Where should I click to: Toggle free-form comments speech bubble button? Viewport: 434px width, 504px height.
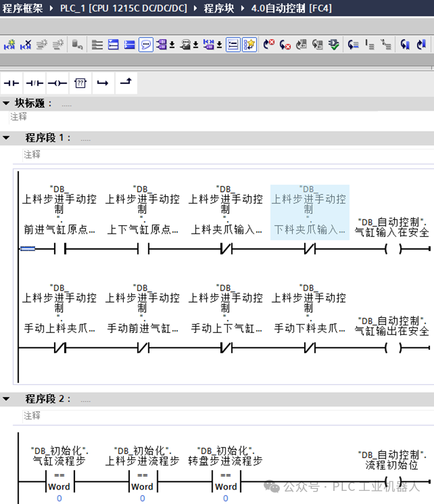click(x=146, y=44)
